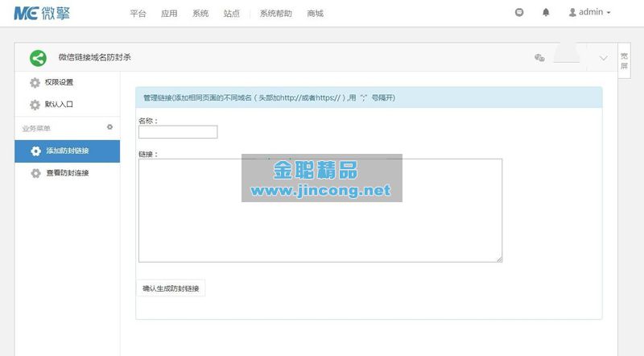
Task: Click the 微信链接域名防封杀 module title
Action: (94, 57)
